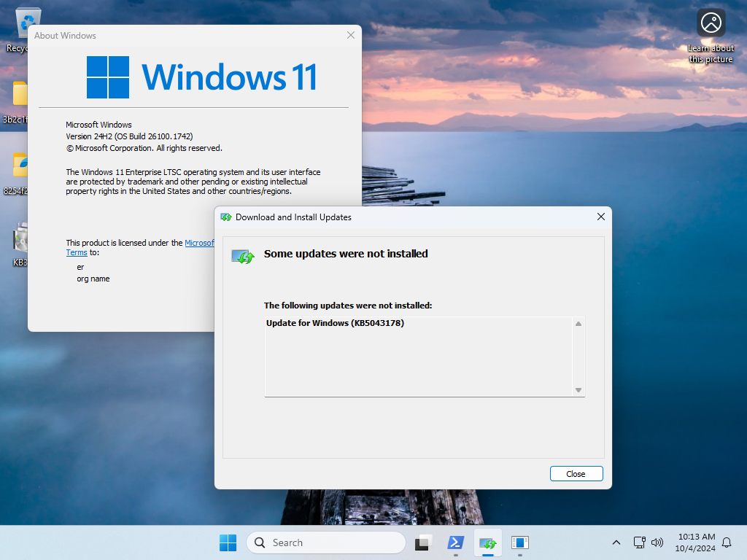Switch to the update installer taskbar icon
Viewport: 747px width, 560px height.
pos(488,542)
